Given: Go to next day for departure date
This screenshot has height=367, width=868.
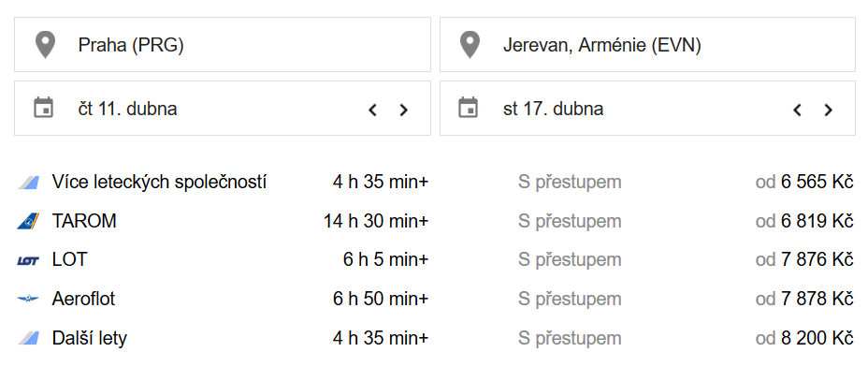Looking at the screenshot, I should (403, 110).
